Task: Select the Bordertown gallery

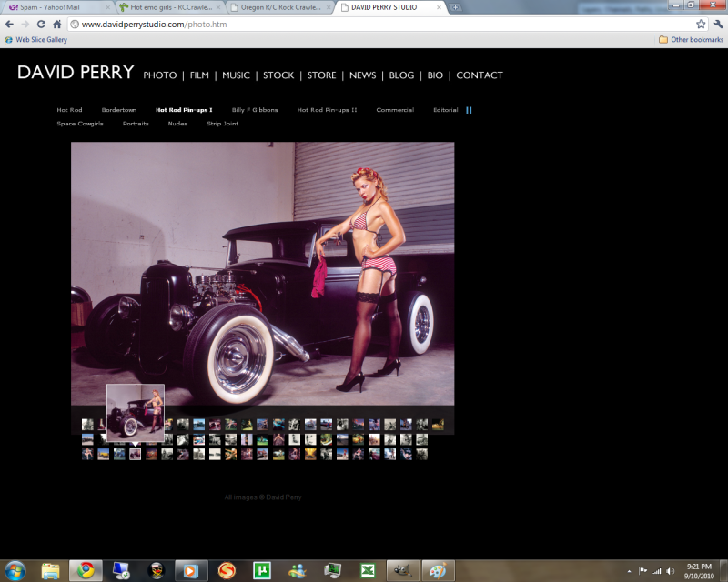Action: point(119,110)
